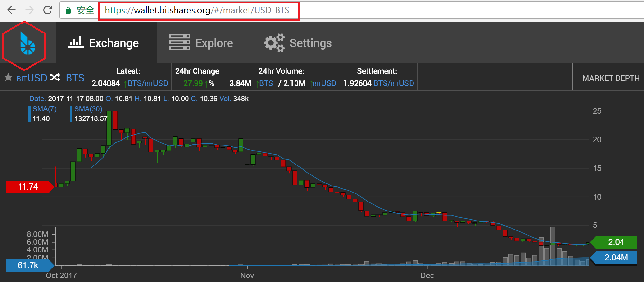Click the BTS asset link

(x=75, y=78)
